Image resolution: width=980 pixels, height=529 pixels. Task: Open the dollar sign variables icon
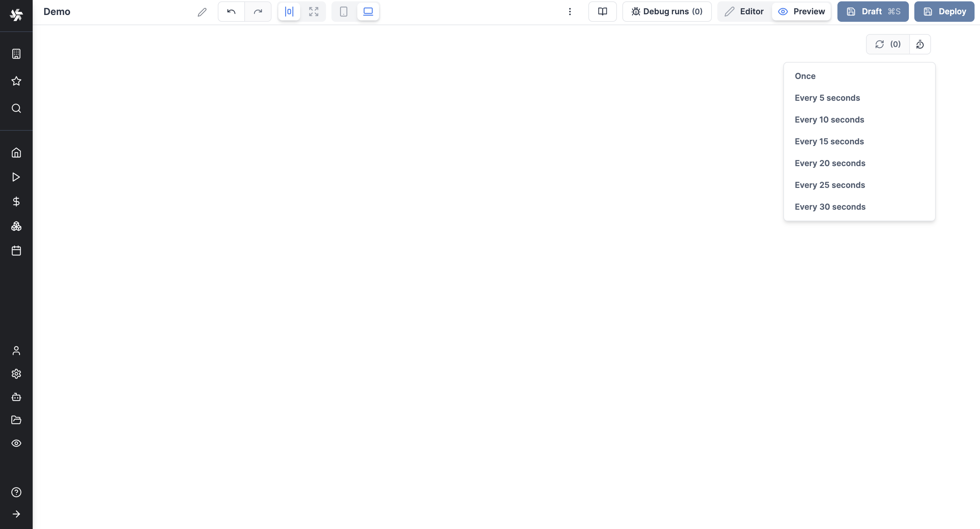[16, 201]
